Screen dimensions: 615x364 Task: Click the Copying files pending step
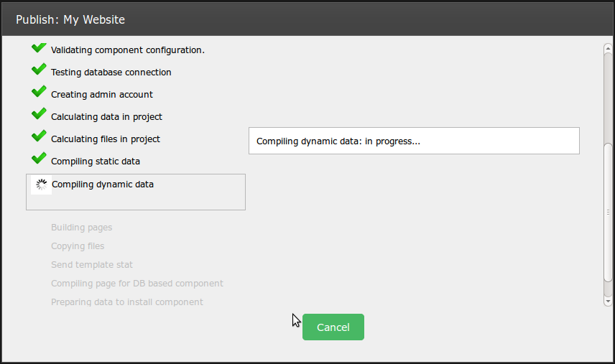(x=78, y=246)
